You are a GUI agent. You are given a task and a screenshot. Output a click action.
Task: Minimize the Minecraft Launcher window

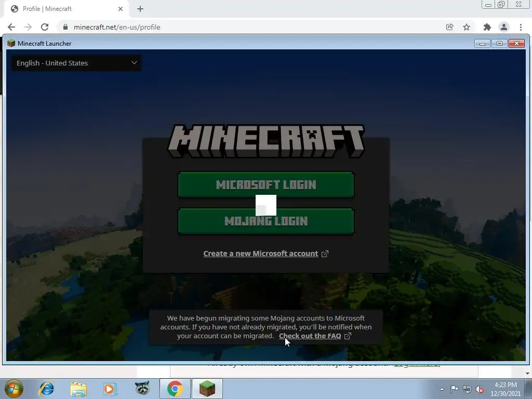(x=482, y=44)
